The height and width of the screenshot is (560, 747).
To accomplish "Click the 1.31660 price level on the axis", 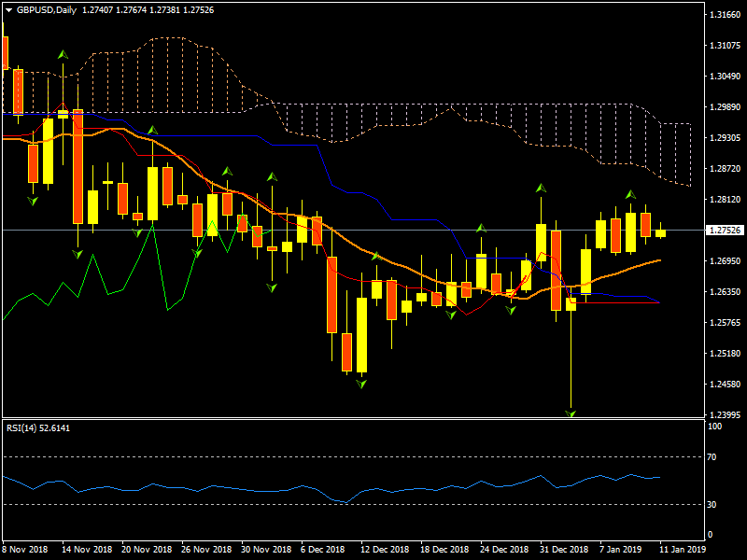I will click(725, 15).
